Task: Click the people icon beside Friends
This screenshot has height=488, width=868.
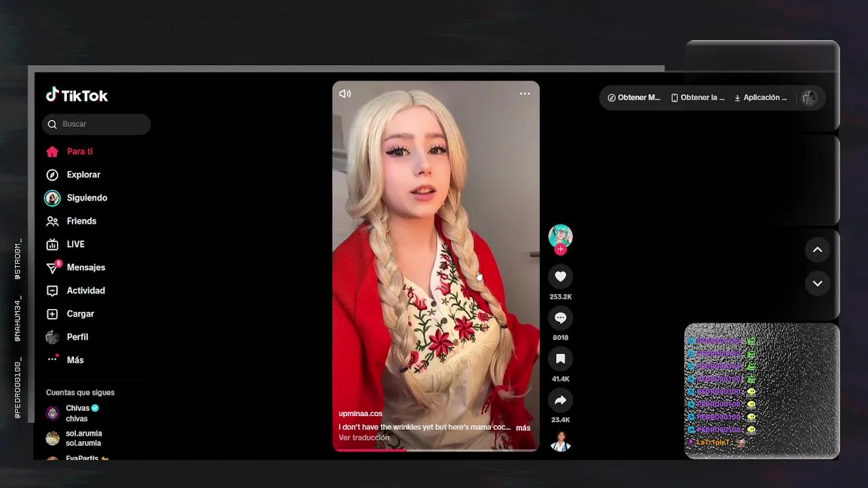Action: tap(52, 221)
